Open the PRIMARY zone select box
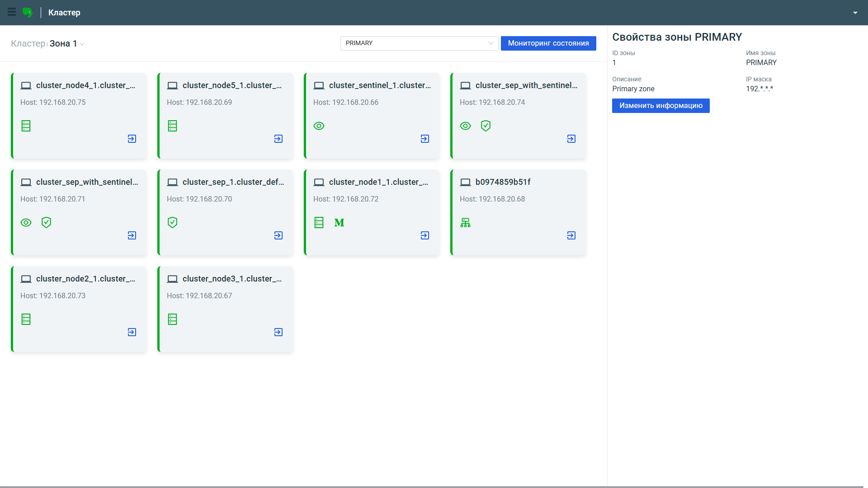Viewport: 868px width, 488px height. click(x=419, y=43)
